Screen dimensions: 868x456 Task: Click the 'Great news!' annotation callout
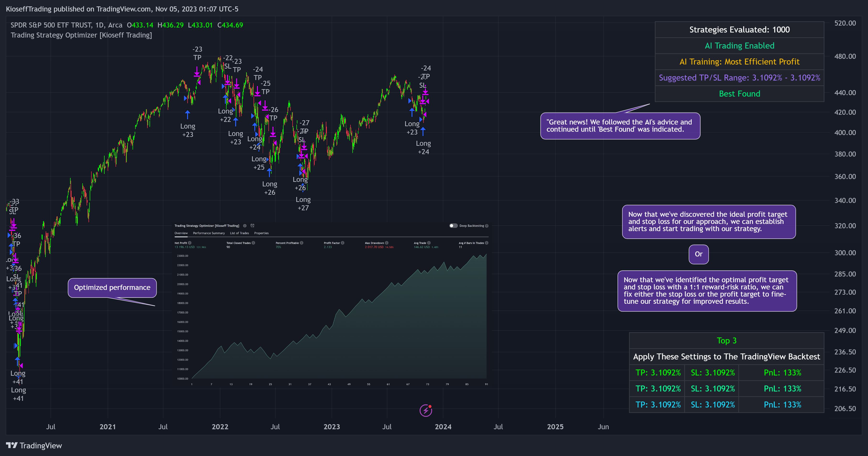click(x=620, y=126)
